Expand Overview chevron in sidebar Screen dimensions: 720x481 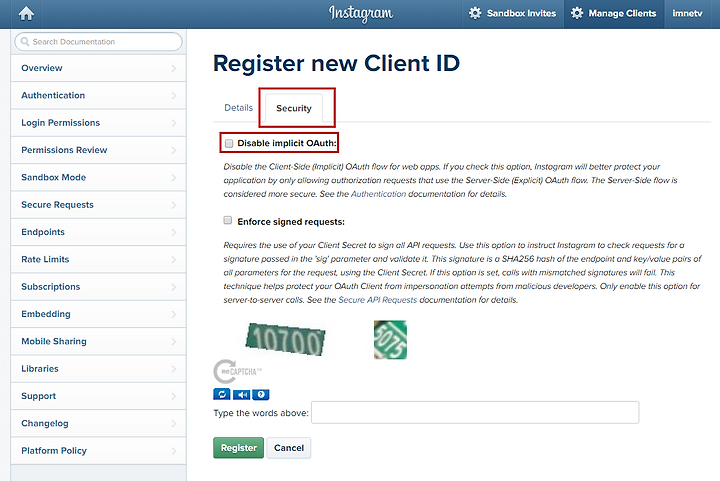174,68
